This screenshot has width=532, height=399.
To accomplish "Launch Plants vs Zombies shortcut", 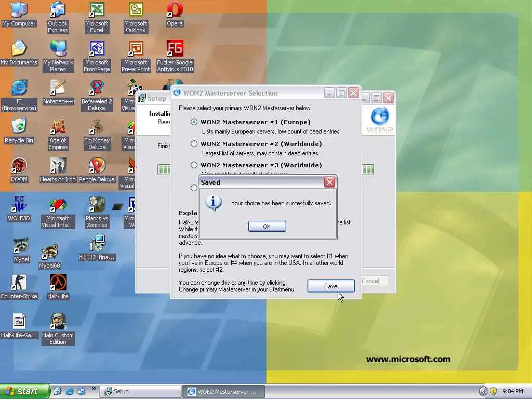I will pyautogui.click(x=97, y=212).
